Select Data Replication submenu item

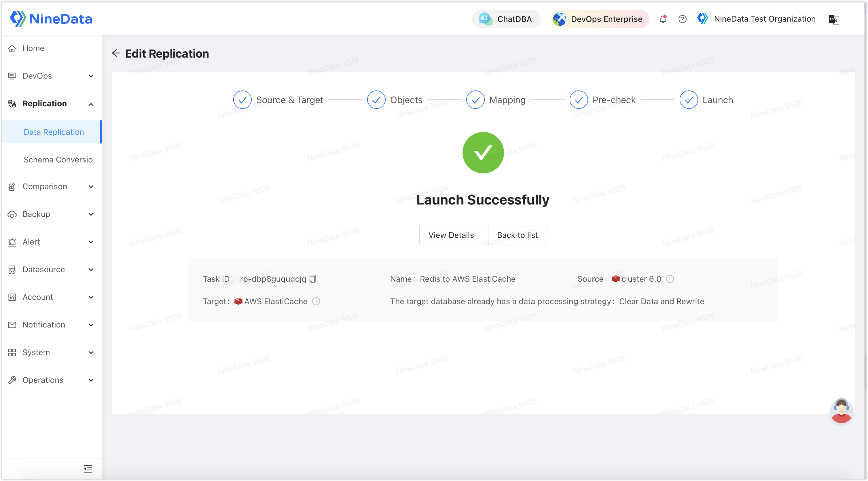click(51, 132)
